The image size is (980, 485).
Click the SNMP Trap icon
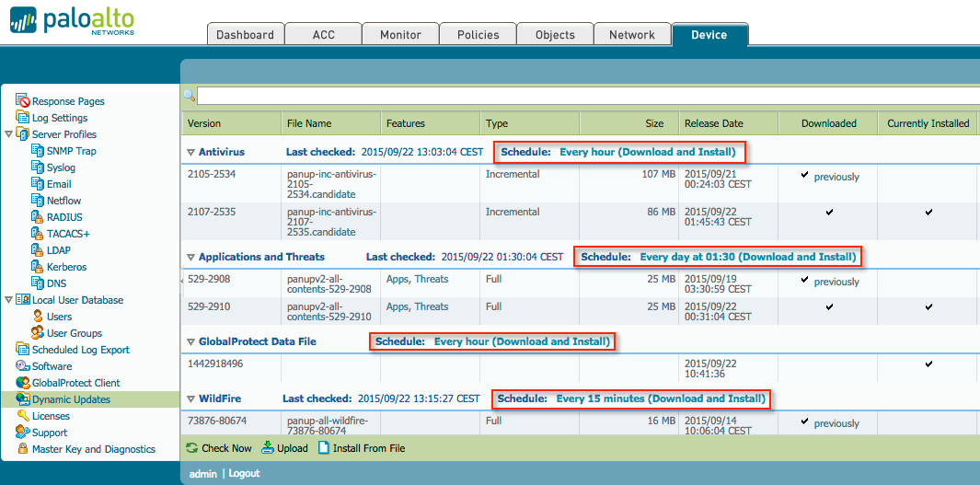coord(37,151)
